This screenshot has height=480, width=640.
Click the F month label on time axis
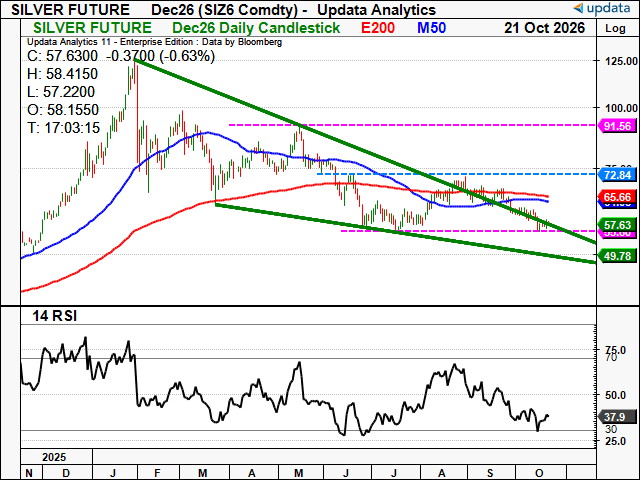(157, 473)
